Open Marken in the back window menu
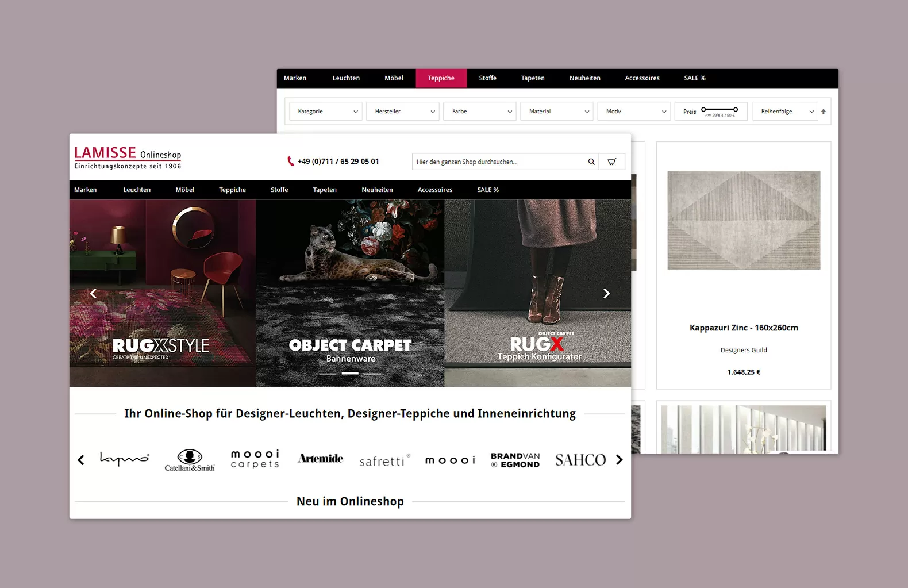The image size is (908, 588). (x=295, y=78)
